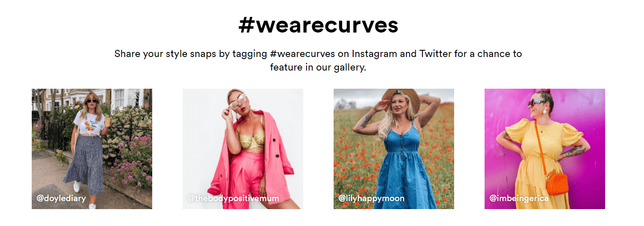Open the @thebodypositivemum gallery photo
The image size is (644, 226).
point(243,149)
